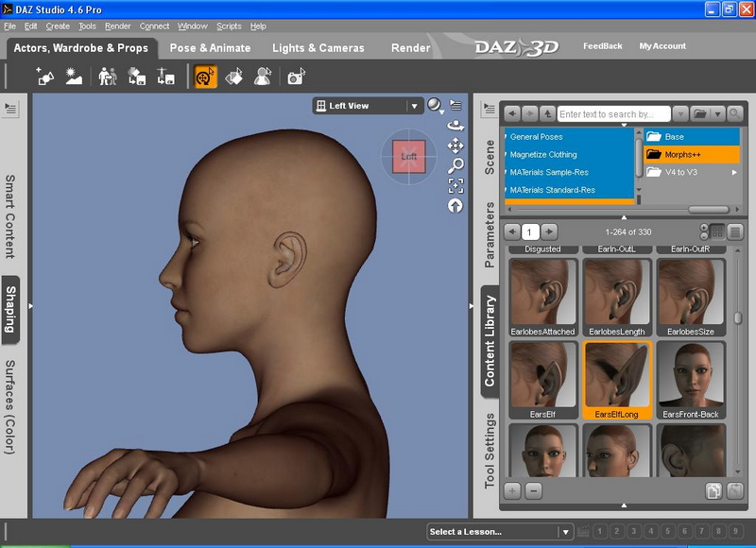Click the Content Library pane tab

(490, 341)
